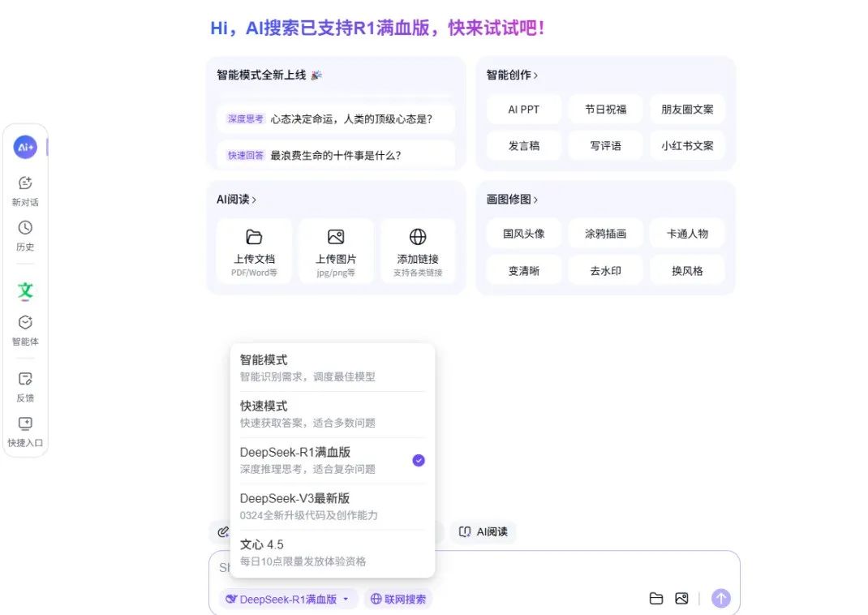Click the 上传文档 folder card

(254, 252)
